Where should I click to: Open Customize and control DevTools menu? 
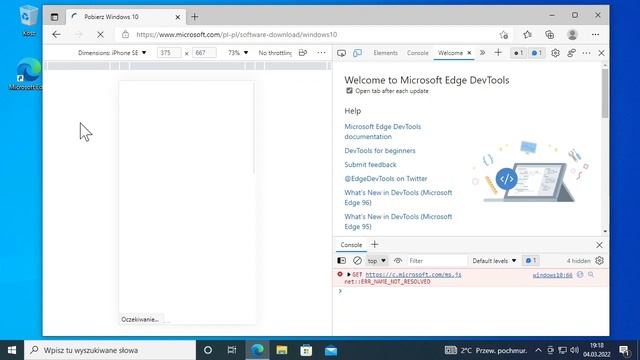[x=587, y=53]
